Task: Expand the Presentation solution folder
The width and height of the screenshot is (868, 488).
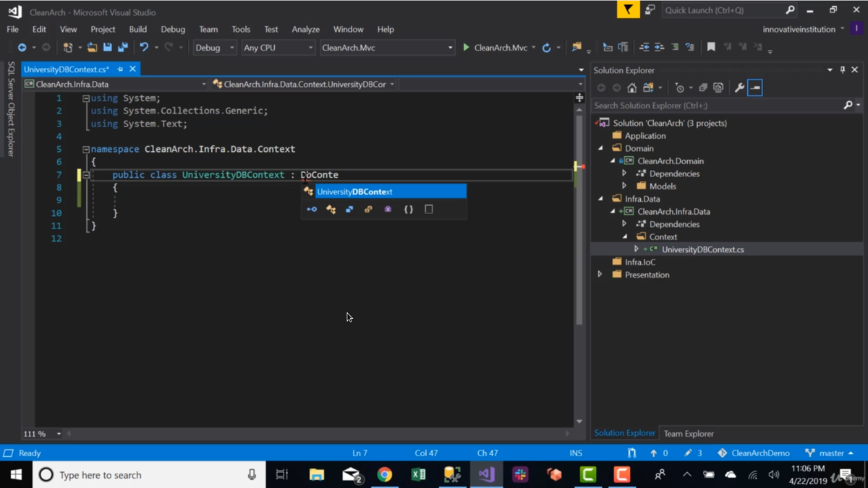Action: (600, 275)
